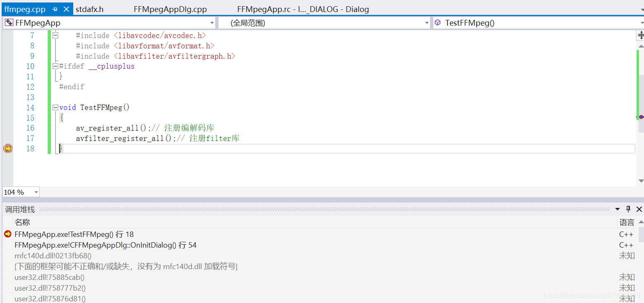Image resolution: width=644 pixels, height=303 pixels.
Task: Toggle auto-hide pin on 调用堆栈 panel
Action: click(x=628, y=209)
